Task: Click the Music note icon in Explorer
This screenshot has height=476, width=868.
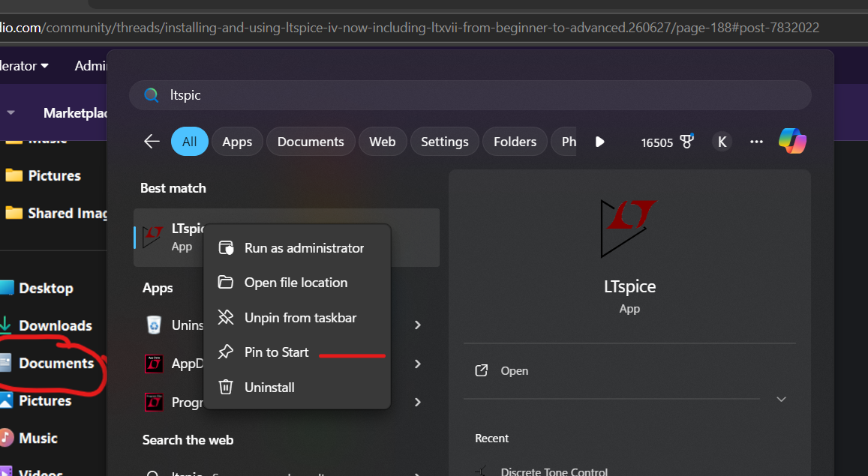Action: [6, 438]
